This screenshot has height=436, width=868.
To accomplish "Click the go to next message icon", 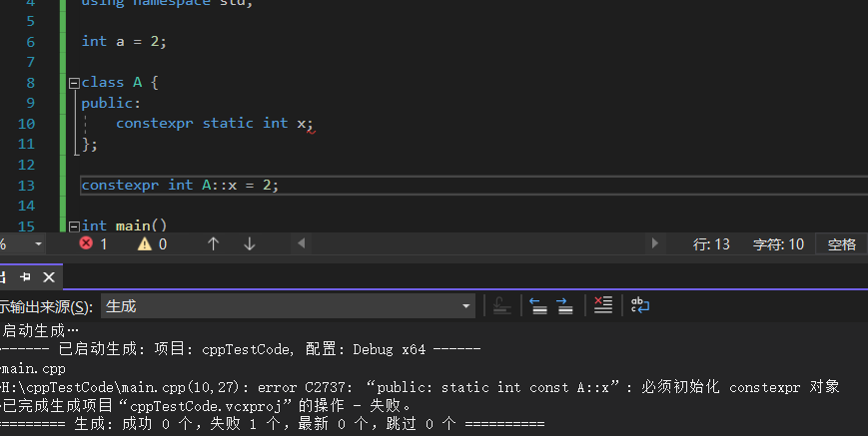I will (x=564, y=306).
